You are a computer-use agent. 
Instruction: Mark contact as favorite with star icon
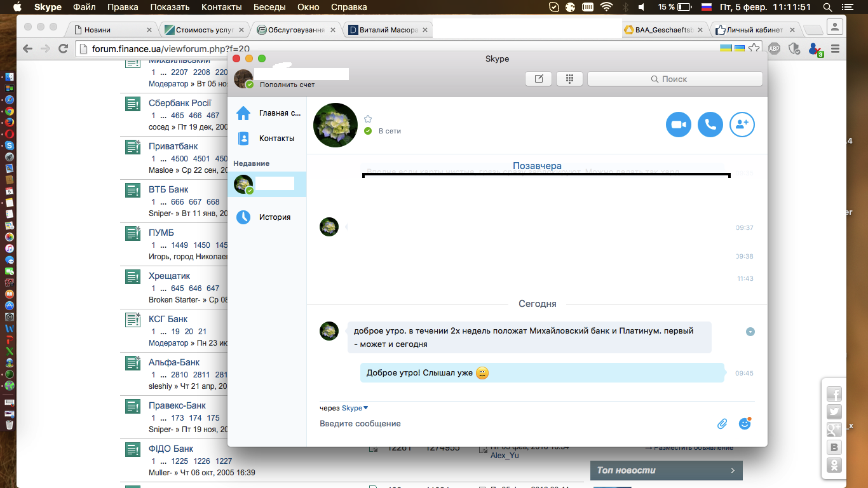[x=368, y=119]
